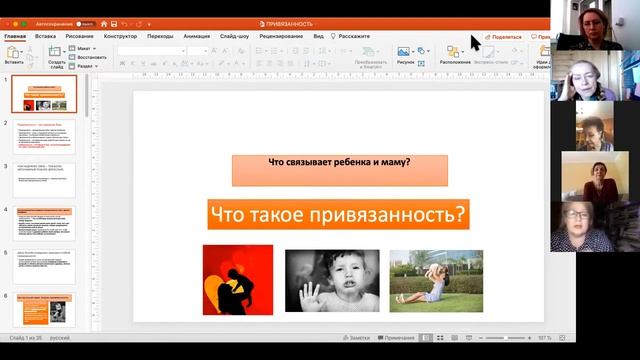Expand the Вставить paste dropdown arrow
Viewport: 640px width, 360px height.
(x=22, y=52)
